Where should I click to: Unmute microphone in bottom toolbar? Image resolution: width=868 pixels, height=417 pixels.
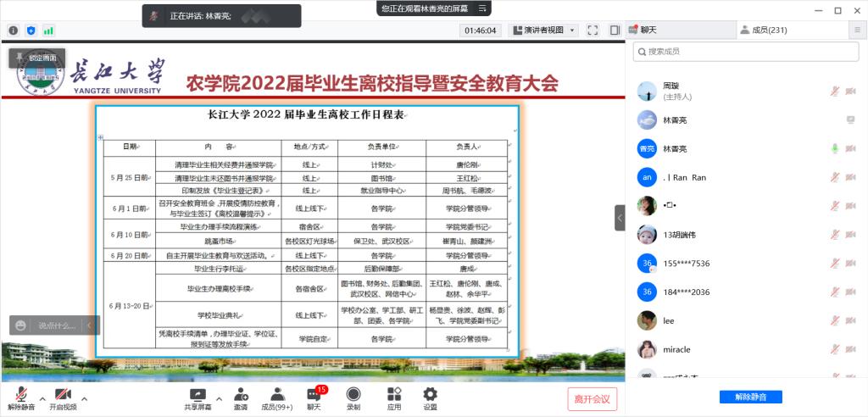click(21, 394)
